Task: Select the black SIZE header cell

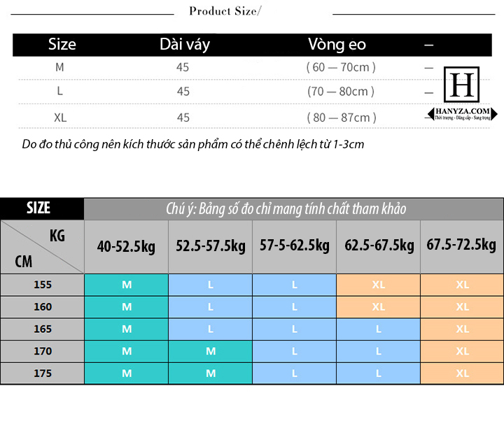Action: pos(42,208)
